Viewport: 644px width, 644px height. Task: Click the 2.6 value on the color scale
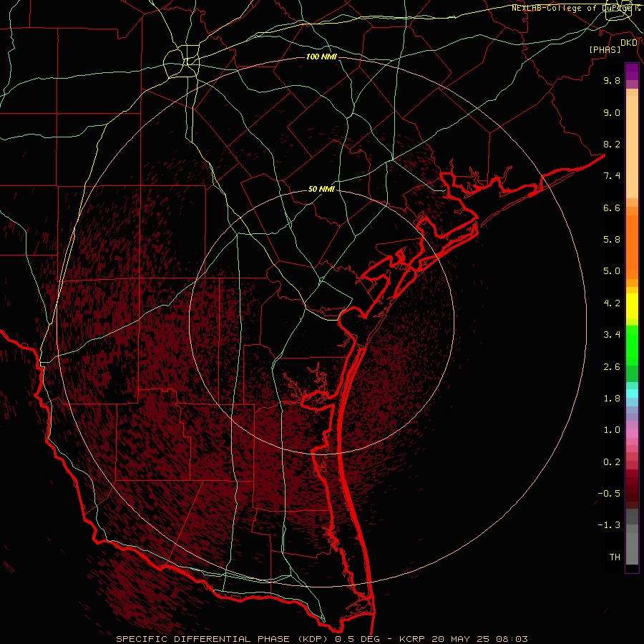point(612,367)
